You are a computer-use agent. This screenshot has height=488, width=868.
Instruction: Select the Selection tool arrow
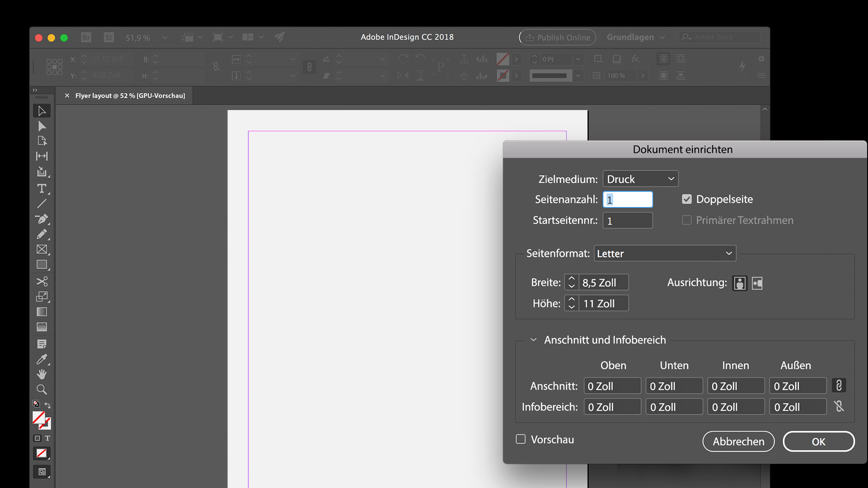click(42, 111)
